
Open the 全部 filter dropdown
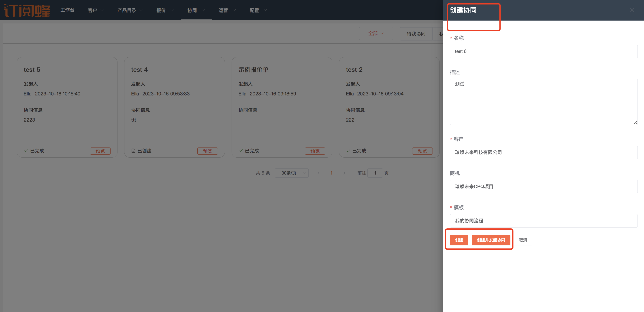(x=376, y=34)
